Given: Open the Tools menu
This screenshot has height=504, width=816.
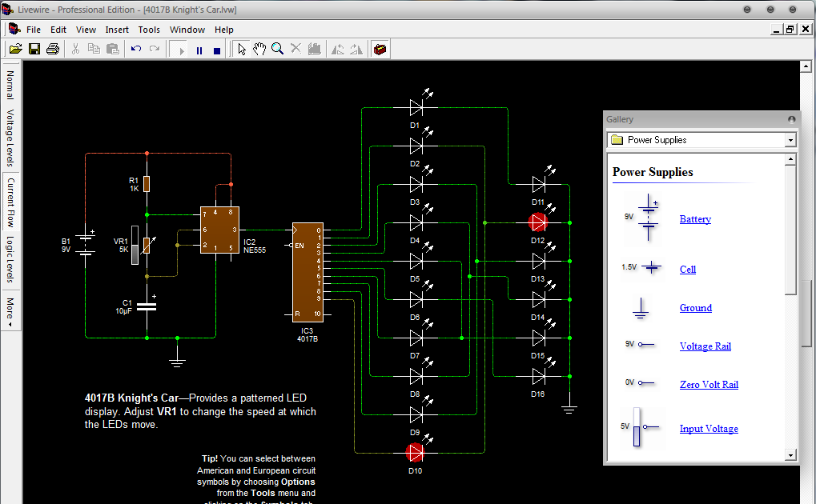Looking at the screenshot, I should 149,30.
